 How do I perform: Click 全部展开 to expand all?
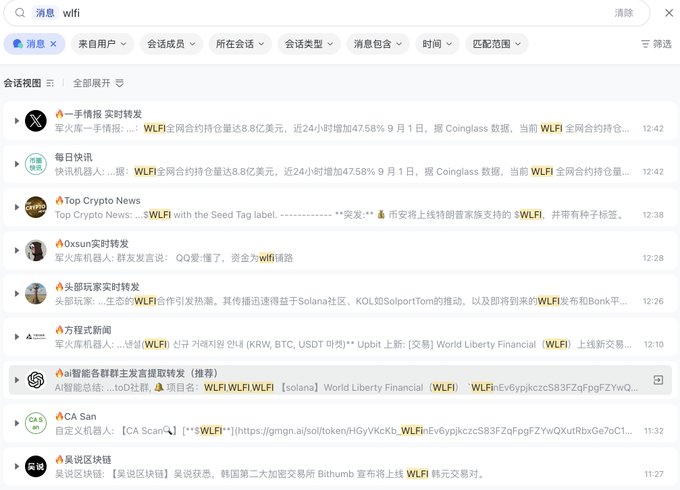click(98, 83)
